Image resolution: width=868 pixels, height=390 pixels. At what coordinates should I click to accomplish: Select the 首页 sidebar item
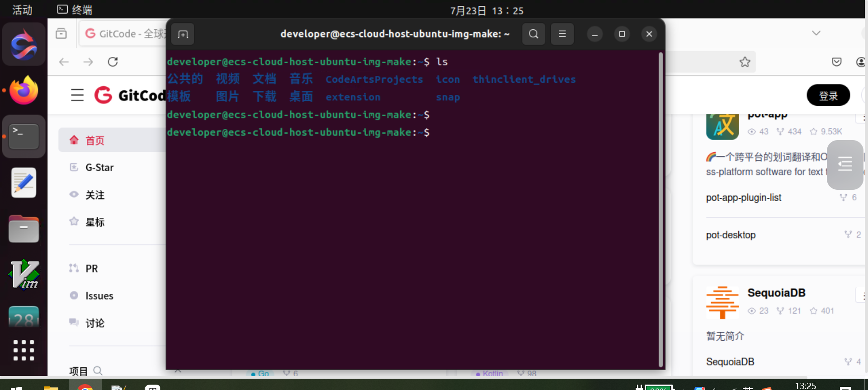point(95,141)
